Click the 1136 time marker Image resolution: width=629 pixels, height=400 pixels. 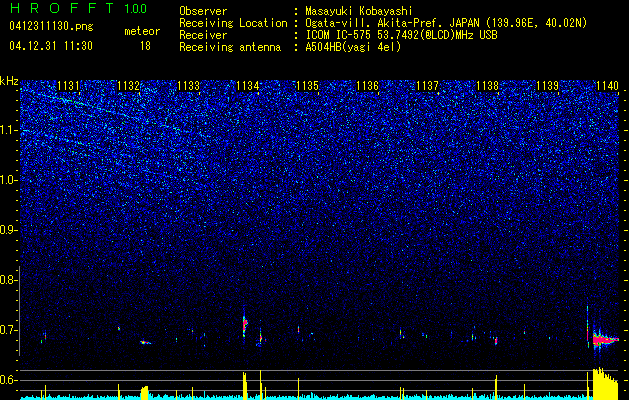(x=367, y=86)
